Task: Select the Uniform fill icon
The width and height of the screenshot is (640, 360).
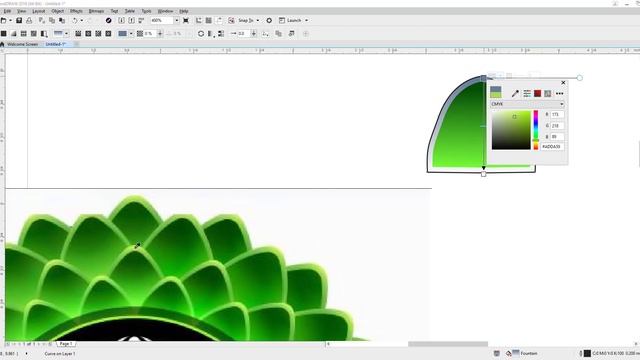Action: pyautogui.click(x=4, y=33)
